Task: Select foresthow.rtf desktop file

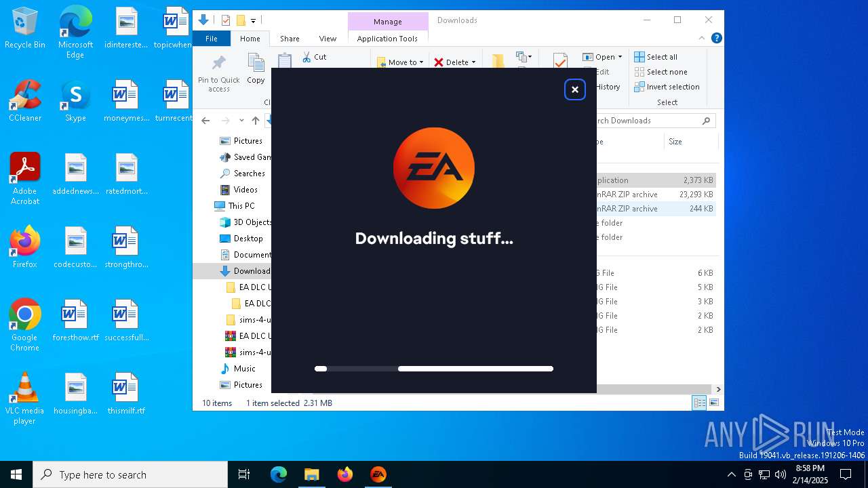Action: pyautogui.click(x=75, y=321)
